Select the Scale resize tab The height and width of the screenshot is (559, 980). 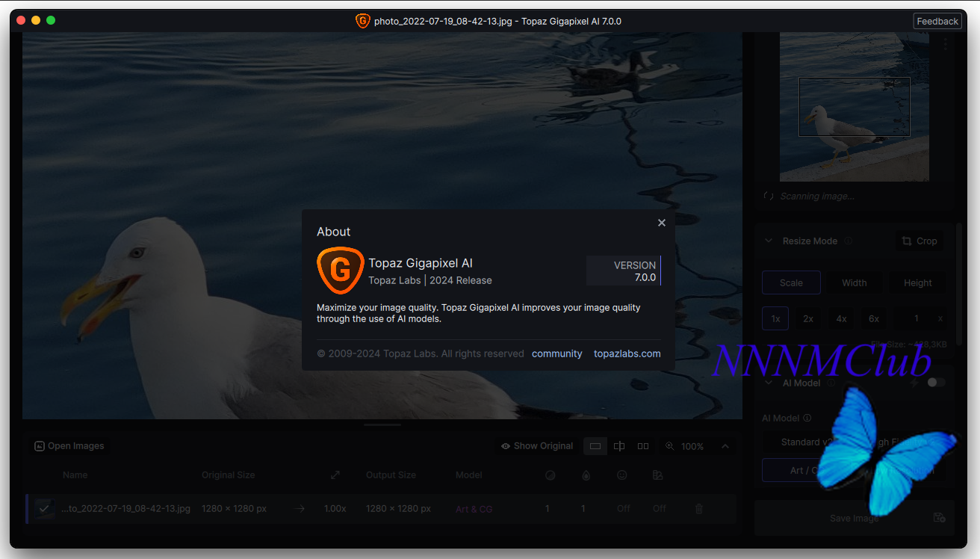(x=791, y=282)
